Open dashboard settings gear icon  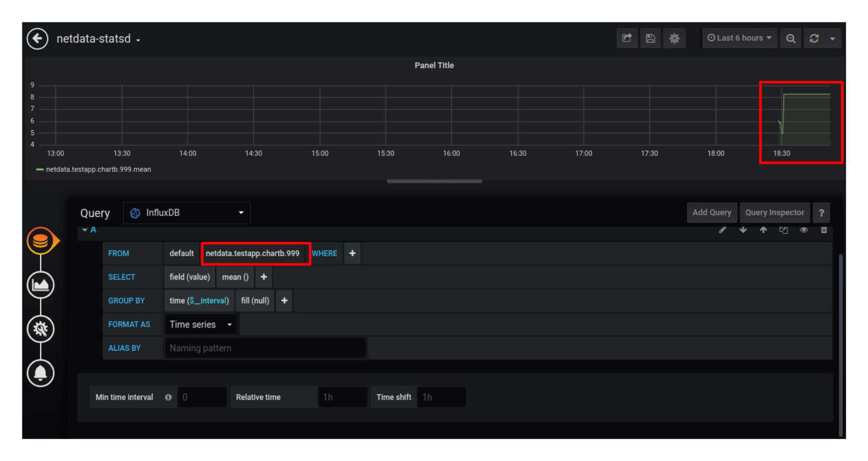pos(674,38)
